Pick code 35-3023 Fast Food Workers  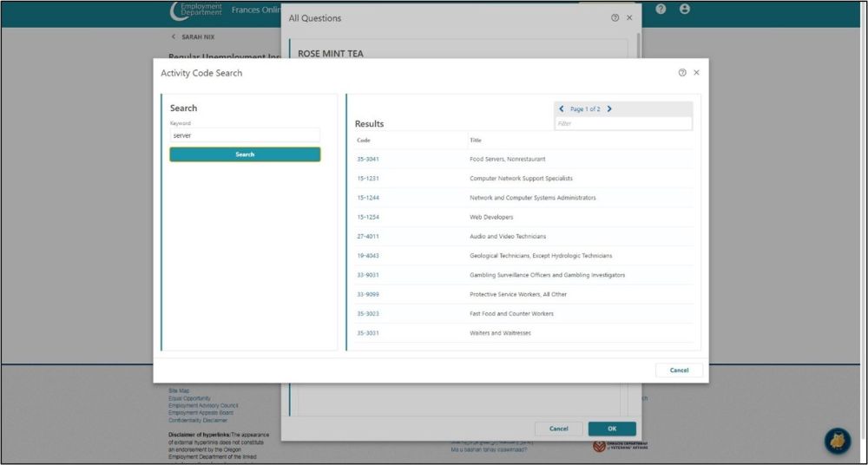[368, 314]
